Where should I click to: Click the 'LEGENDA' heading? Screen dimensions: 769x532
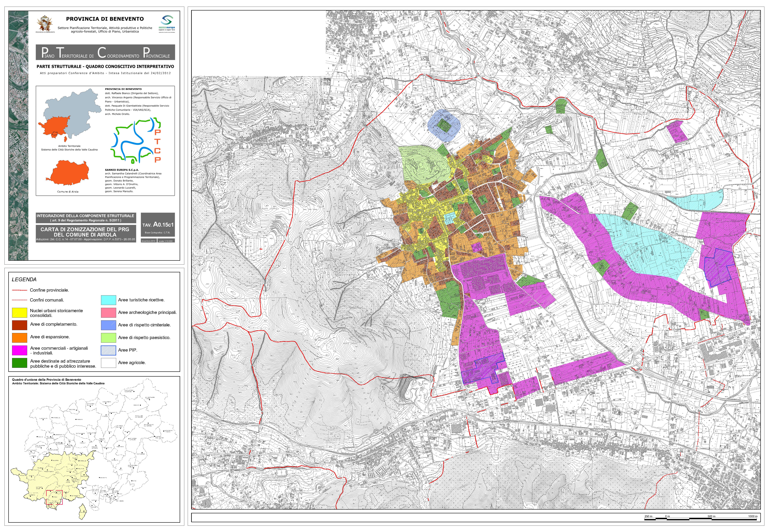[x=24, y=280]
